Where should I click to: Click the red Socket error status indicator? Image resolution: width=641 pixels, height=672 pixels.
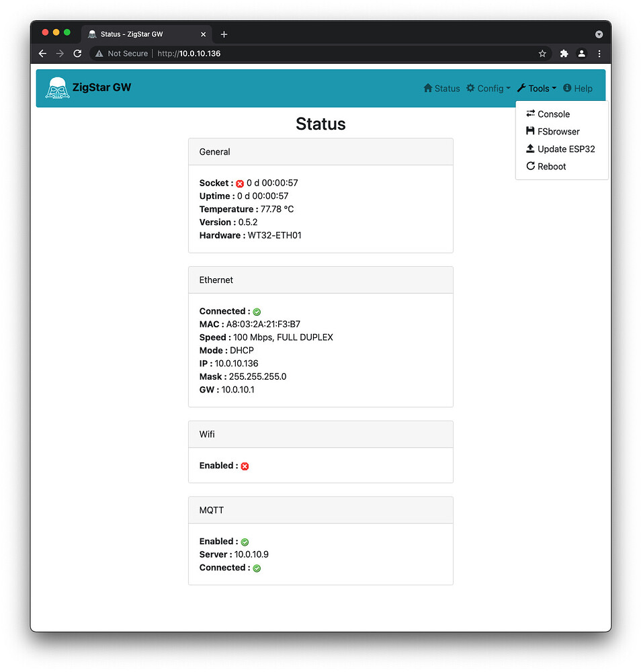(239, 183)
